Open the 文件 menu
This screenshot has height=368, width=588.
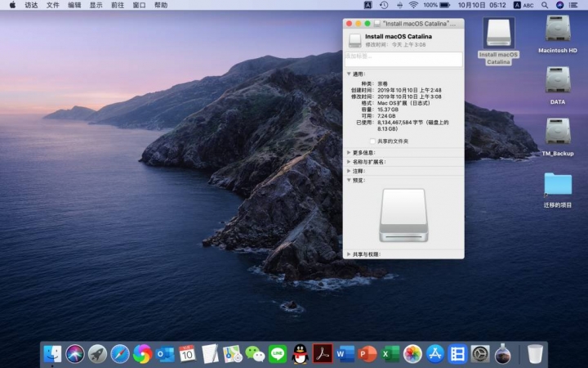53,5
